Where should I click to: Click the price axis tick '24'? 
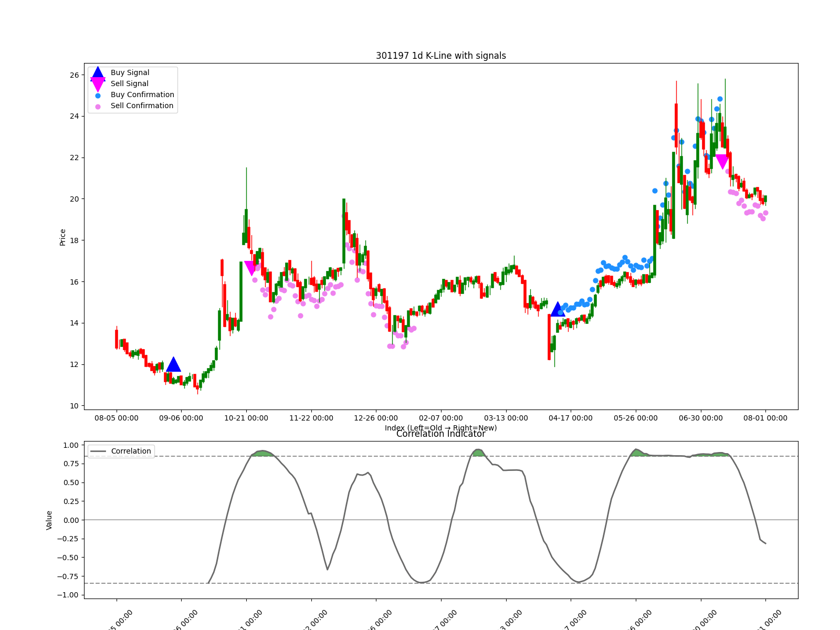[x=74, y=116]
